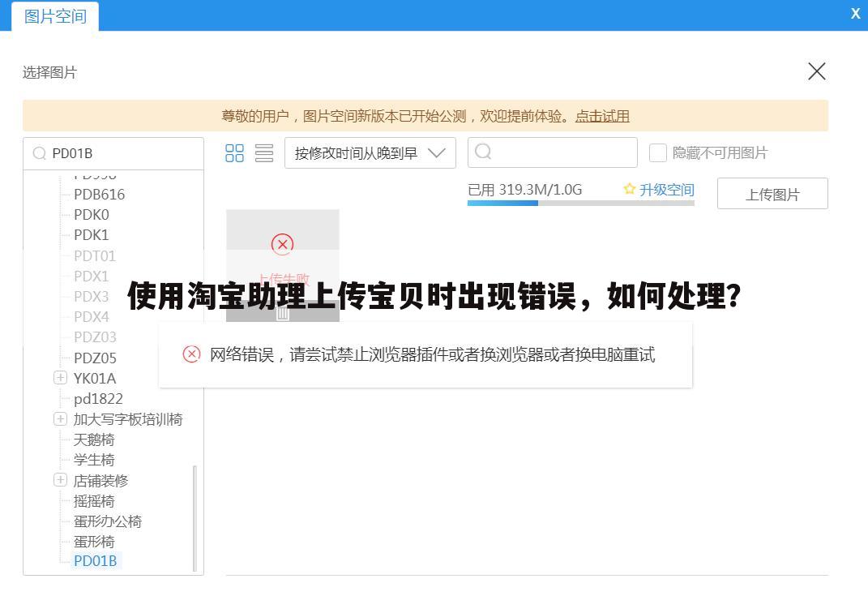Select the PDZ03 folder
The width and height of the screenshot is (868, 596).
95,337
